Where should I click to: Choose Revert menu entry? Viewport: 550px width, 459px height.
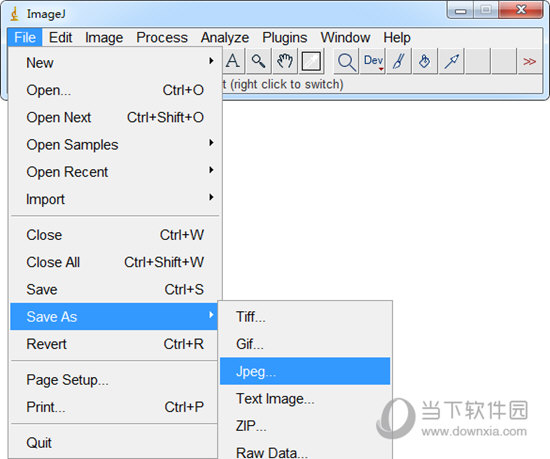114,344
